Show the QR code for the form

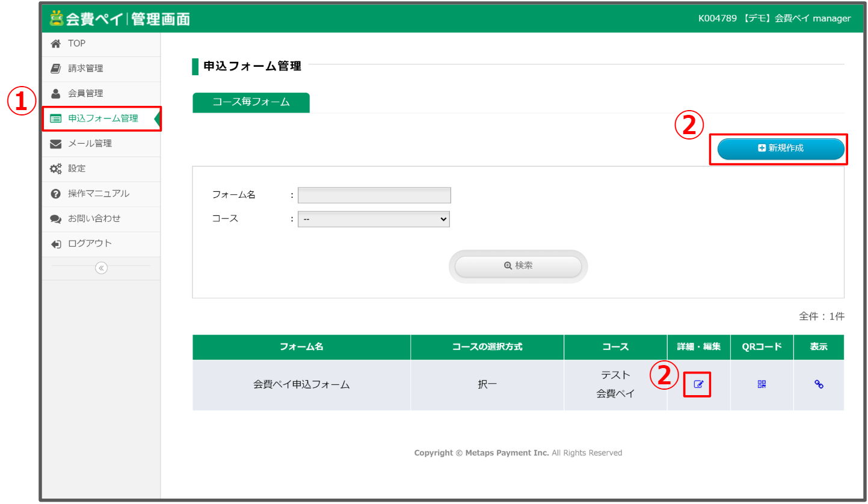761,384
